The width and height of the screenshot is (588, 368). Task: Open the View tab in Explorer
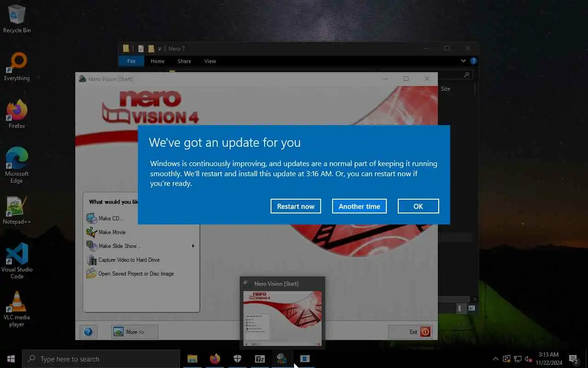coord(210,61)
